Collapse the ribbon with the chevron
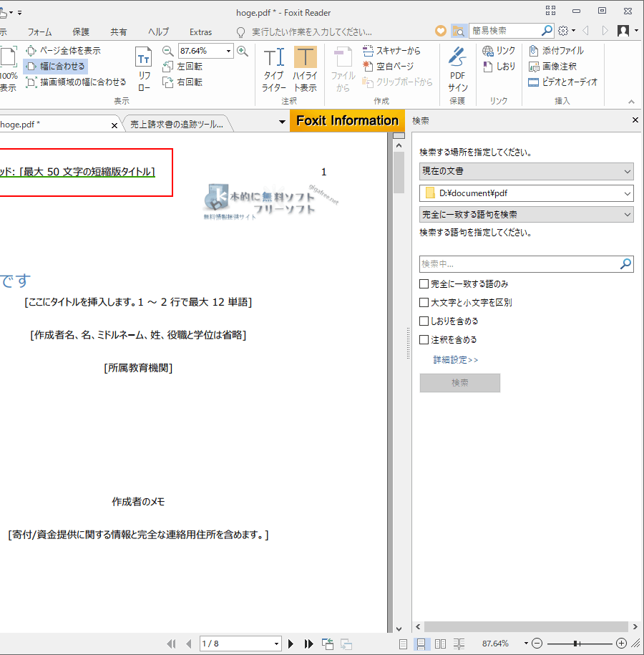 pyautogui.click(x=631, y=102)
